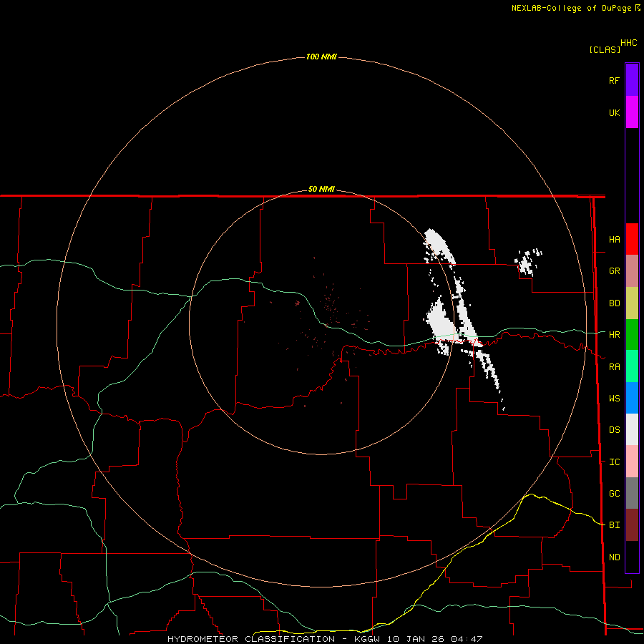Click the 50 NMI range ring label
The image size is (644, 644).
pos(321,189)
